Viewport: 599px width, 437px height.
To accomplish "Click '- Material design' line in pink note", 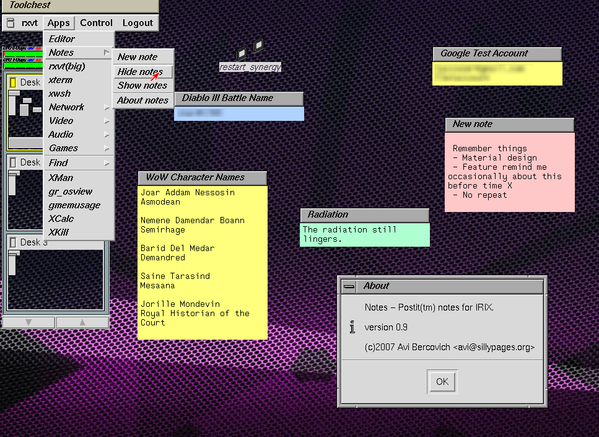I will [495, 158].
